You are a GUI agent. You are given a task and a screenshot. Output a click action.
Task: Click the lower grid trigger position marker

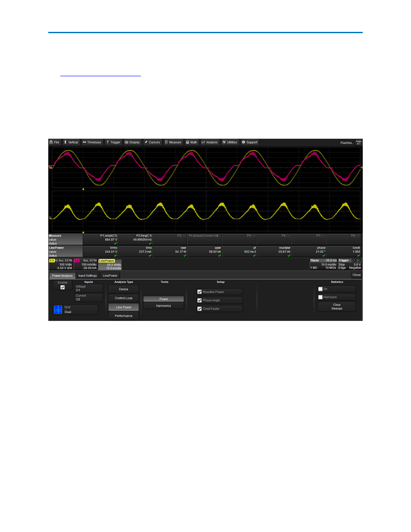pos(83,232)
